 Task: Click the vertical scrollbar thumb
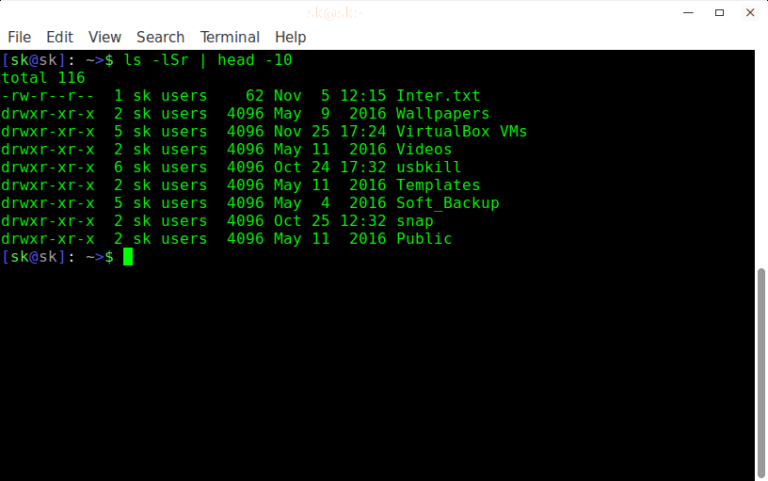click(x=761, y=370)
